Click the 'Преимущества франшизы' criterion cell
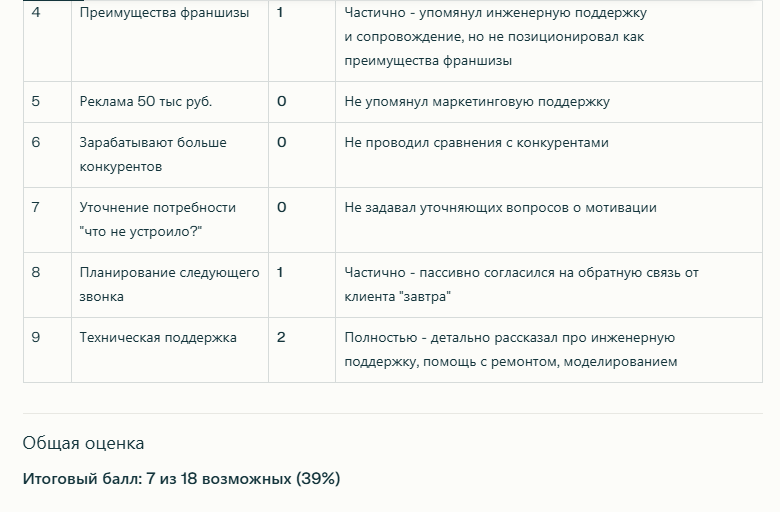The width and height of the screenshot is (780, 512). tap(164, 13)
